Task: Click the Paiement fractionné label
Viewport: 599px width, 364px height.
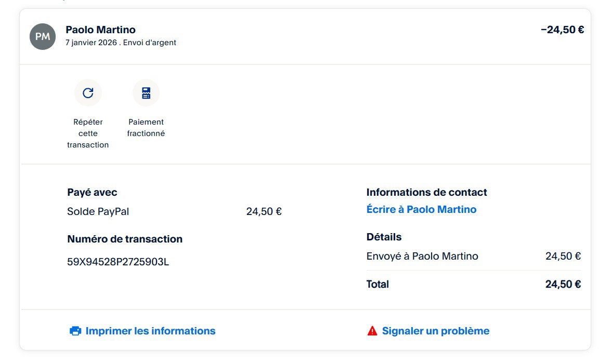Action: pos(146,128)
